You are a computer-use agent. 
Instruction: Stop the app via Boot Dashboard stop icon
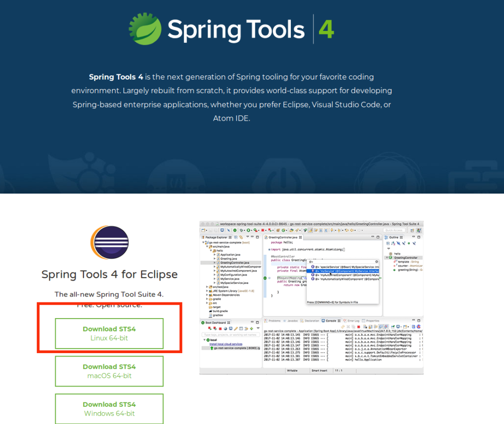pyautogui.click(x=220, y=328)
